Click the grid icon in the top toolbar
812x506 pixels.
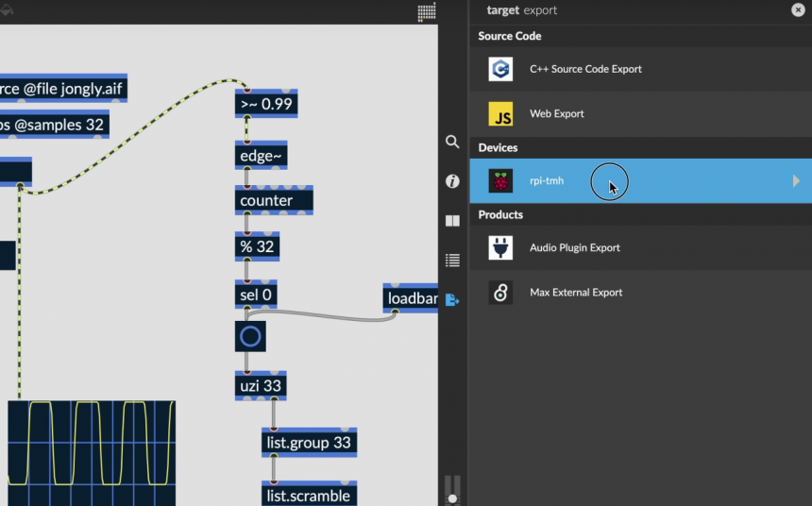click(427, 12)
